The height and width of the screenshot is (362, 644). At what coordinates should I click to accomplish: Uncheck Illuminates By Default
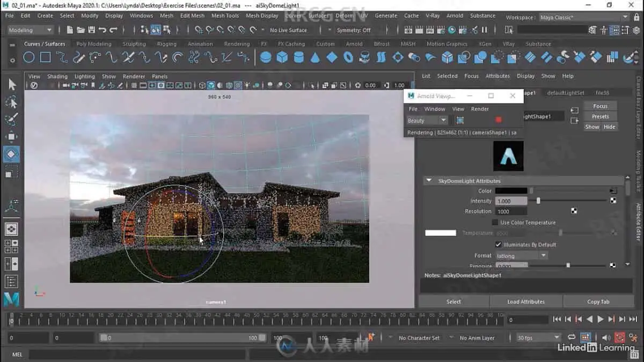(498, 245)
